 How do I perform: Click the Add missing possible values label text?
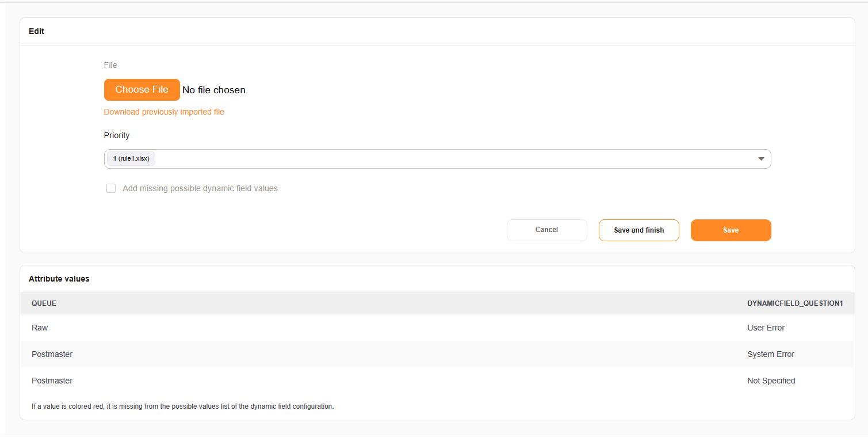[x=200, y=188]
